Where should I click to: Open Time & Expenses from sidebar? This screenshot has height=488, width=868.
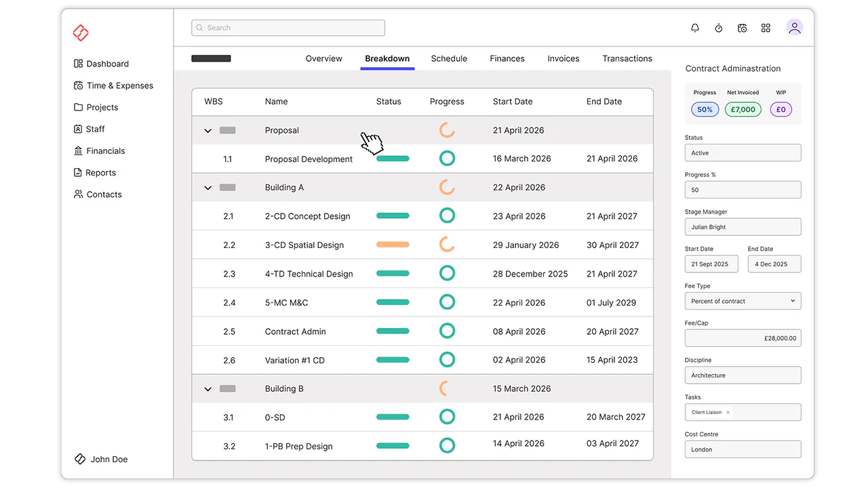113,85
